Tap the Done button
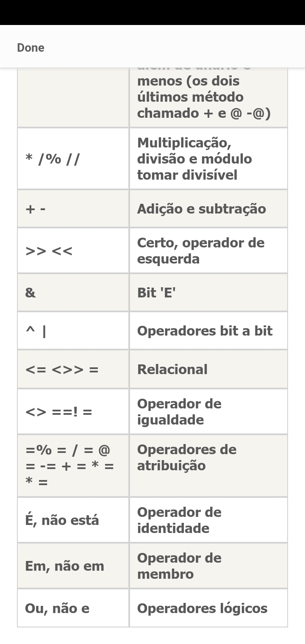The image size is (305, 644). click(30, 47)
